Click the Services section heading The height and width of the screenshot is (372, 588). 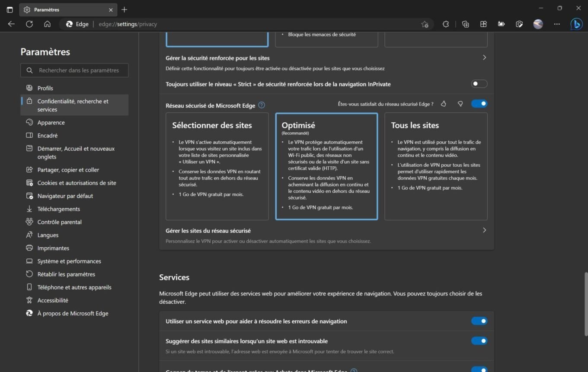(x=174, y=277)
